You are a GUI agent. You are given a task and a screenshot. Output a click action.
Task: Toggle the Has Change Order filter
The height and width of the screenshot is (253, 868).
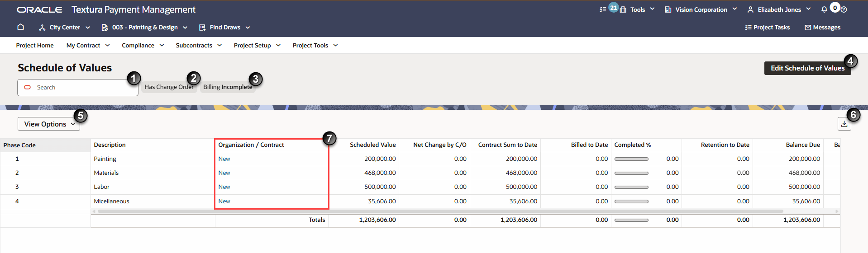[x=169, y=87]
